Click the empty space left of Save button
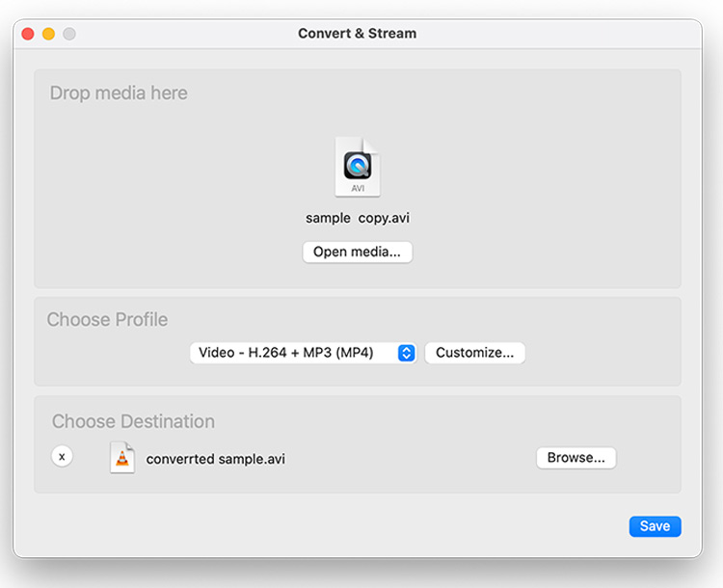723x588 pixels. click(386, 526)
